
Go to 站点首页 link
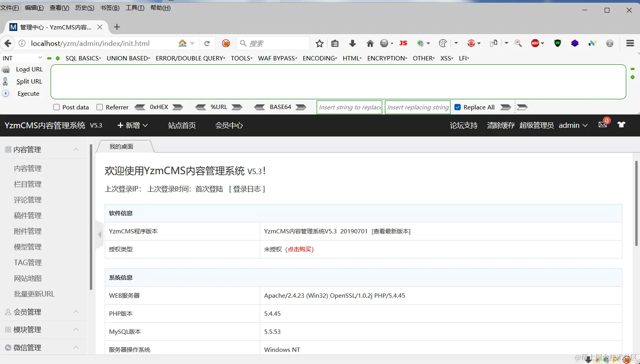pos(182,125)
